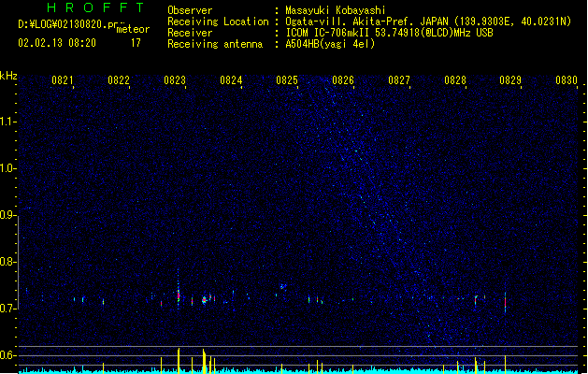
Task: Click the HROFFT title text
Action: tap(95, 7)
